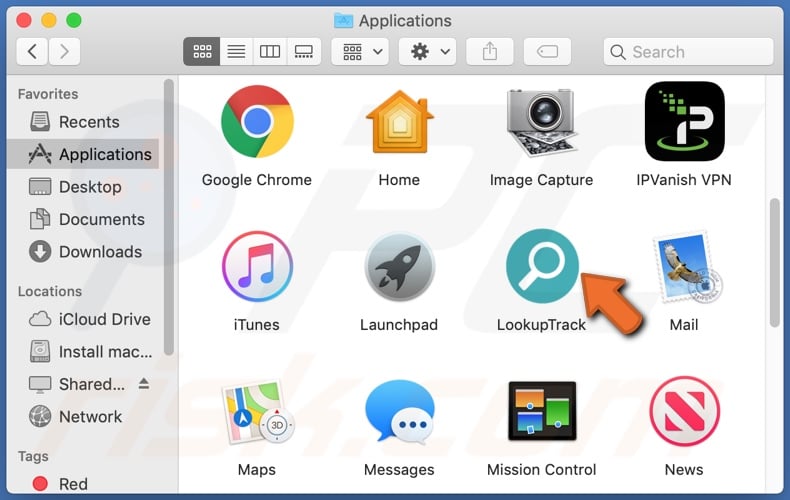
Task: Click the Recents sidebar icon
Action: pyautogui.click(x=40, y=121)
